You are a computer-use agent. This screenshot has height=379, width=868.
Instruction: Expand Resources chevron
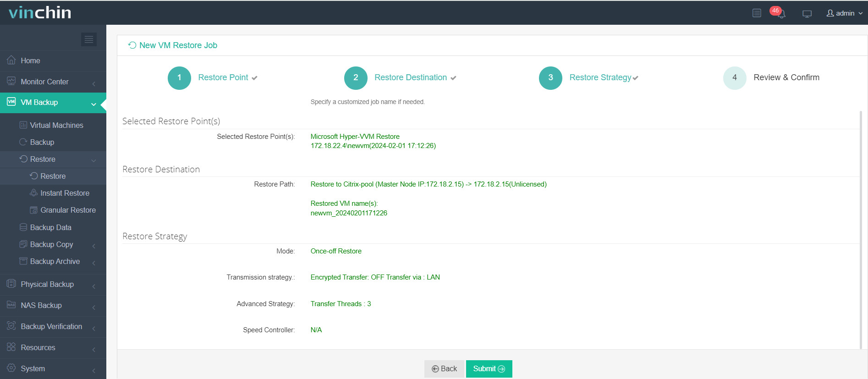click(93, 349)
